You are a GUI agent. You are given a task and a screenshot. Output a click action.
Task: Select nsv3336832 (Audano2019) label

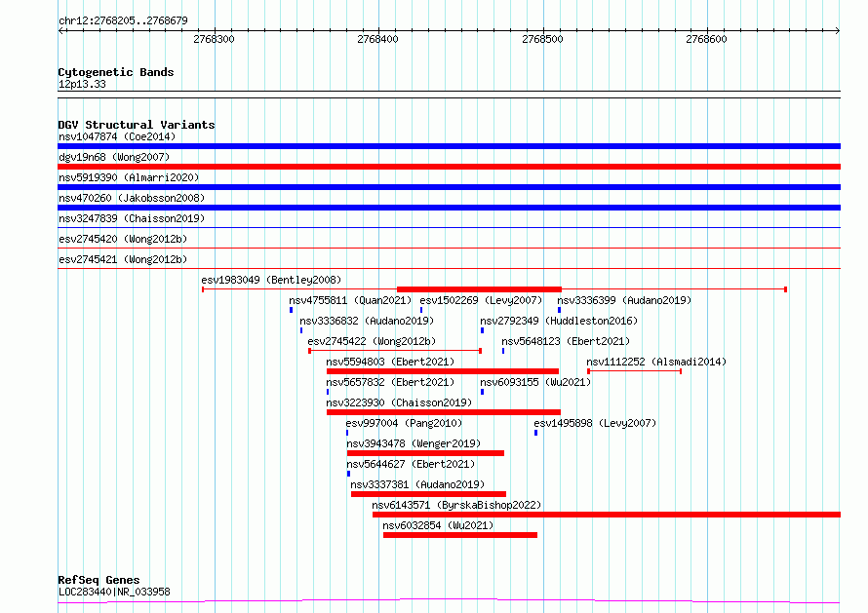tap(367, 321)
